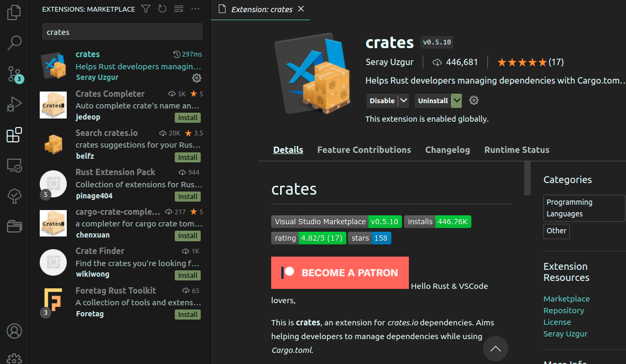Click the install count 446,681
Screen dimensions: 626x364
(x=455, y=62)
